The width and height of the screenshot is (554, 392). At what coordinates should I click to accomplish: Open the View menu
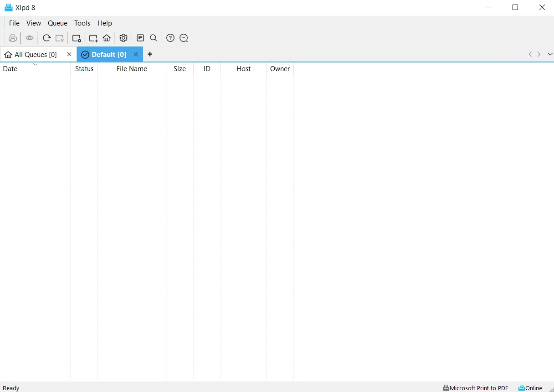[34, 23]
